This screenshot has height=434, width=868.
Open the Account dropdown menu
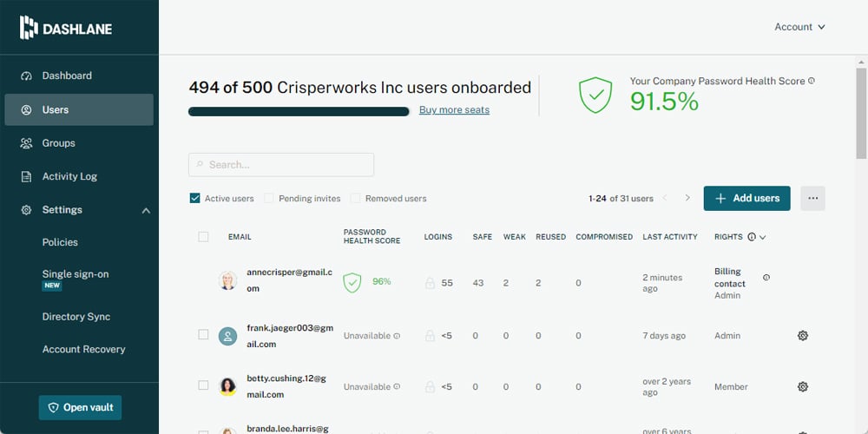pos(799,27)
